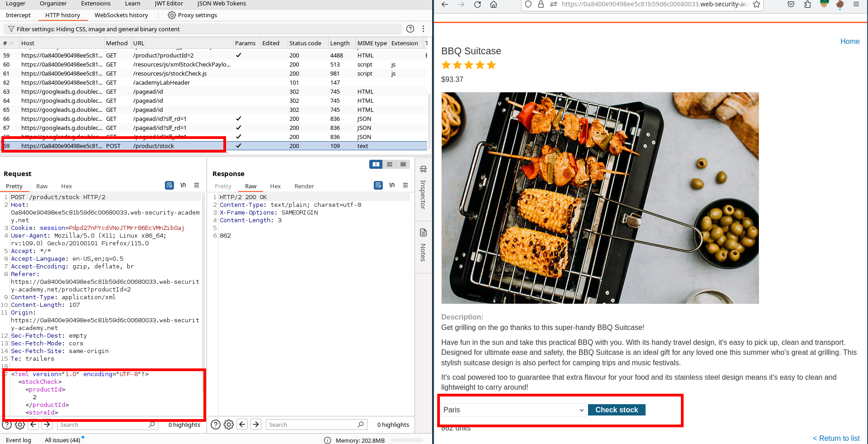Click Firefox back arrow button
868x444 pixels.
pos(445,5)
